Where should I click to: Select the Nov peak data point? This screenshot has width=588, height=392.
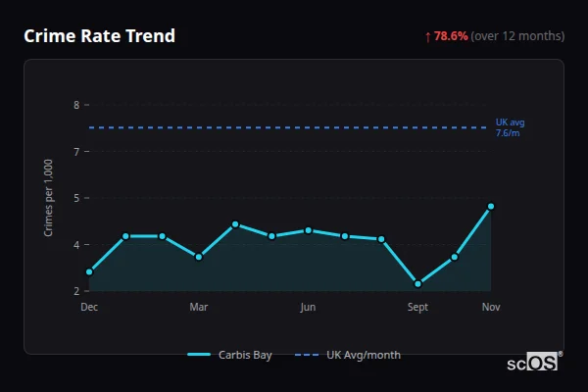click(x=491, y=207)
